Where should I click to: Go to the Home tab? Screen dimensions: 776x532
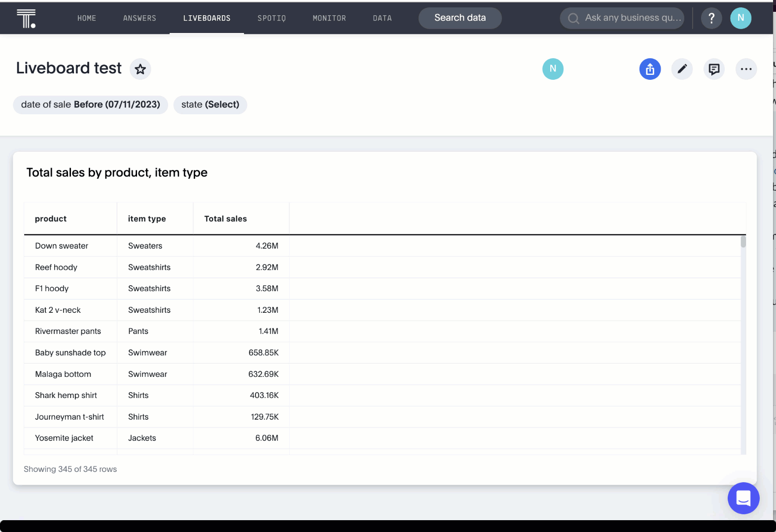(x=87, y=18)
